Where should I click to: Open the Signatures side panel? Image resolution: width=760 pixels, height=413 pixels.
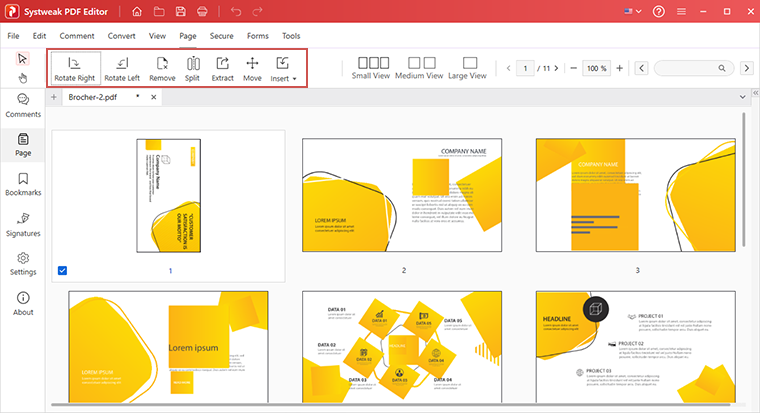pyautogui.click(x=23, y=224)
